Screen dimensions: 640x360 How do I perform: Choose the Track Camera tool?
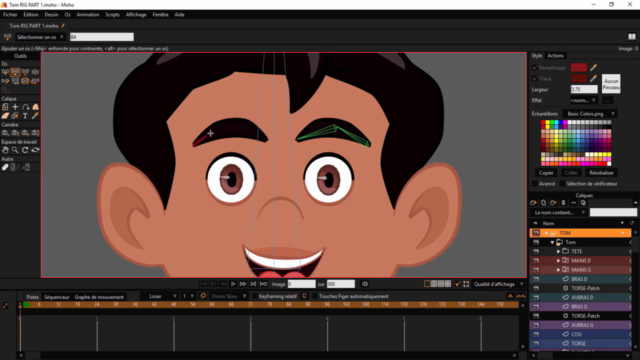click(x=5, y=133)
